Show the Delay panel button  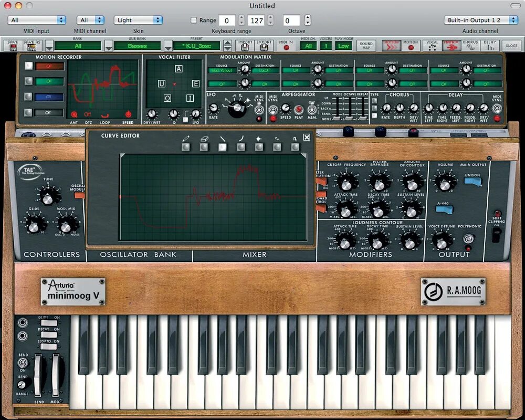[490, 46]
